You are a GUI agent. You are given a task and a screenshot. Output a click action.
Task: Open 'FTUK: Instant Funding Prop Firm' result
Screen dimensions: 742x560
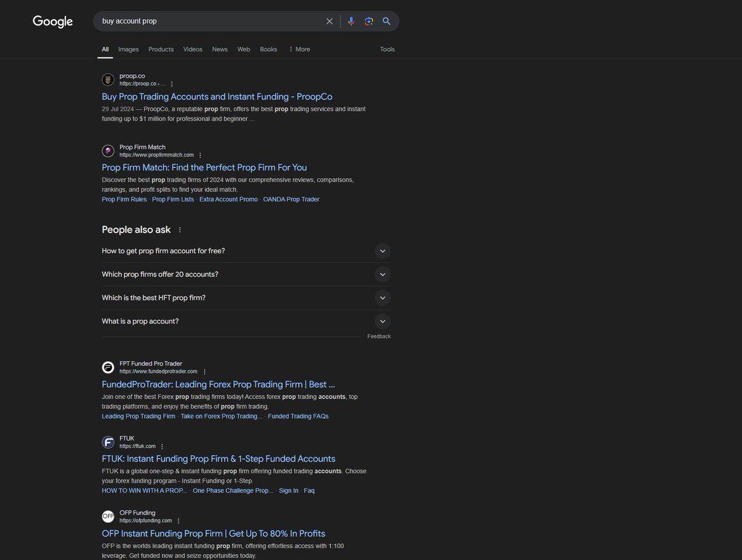[x=218, y=459]
